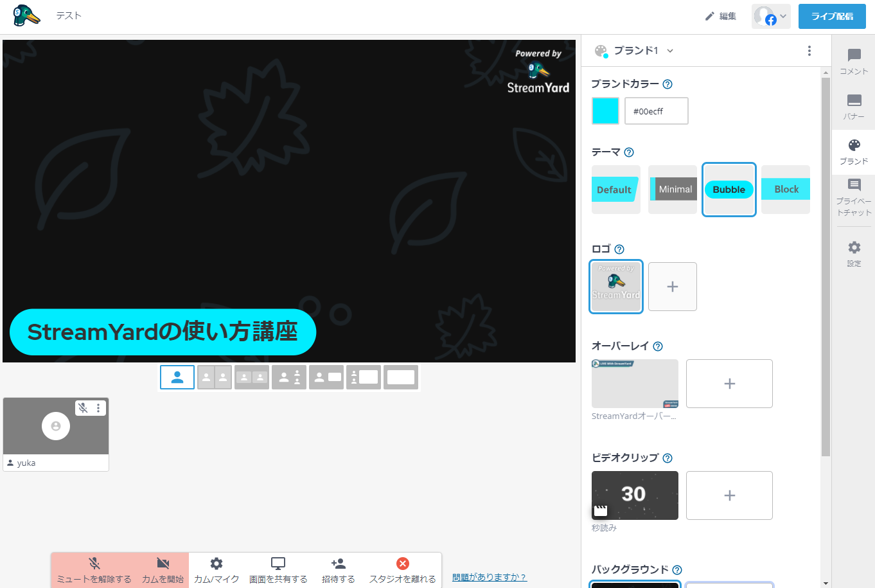875x588 pixels.
Task: Click help icon beside テーマ
Action: click(x=629, y=152)
